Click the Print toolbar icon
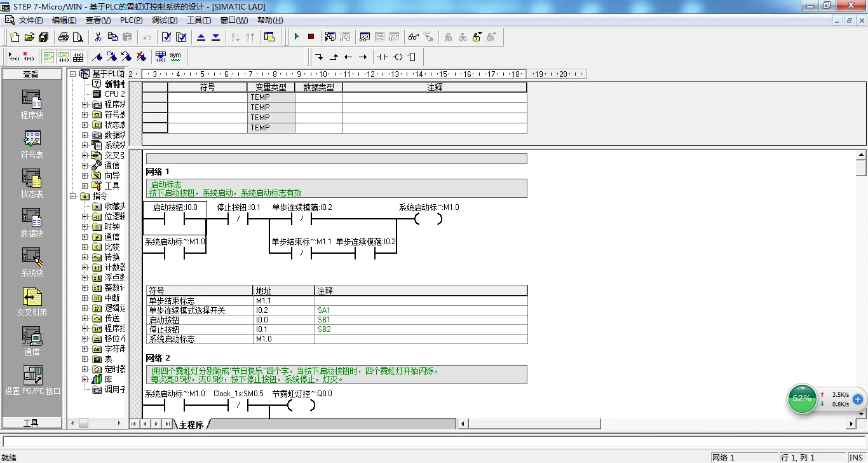This screenshot has width=868, height=463. point(64,37)
